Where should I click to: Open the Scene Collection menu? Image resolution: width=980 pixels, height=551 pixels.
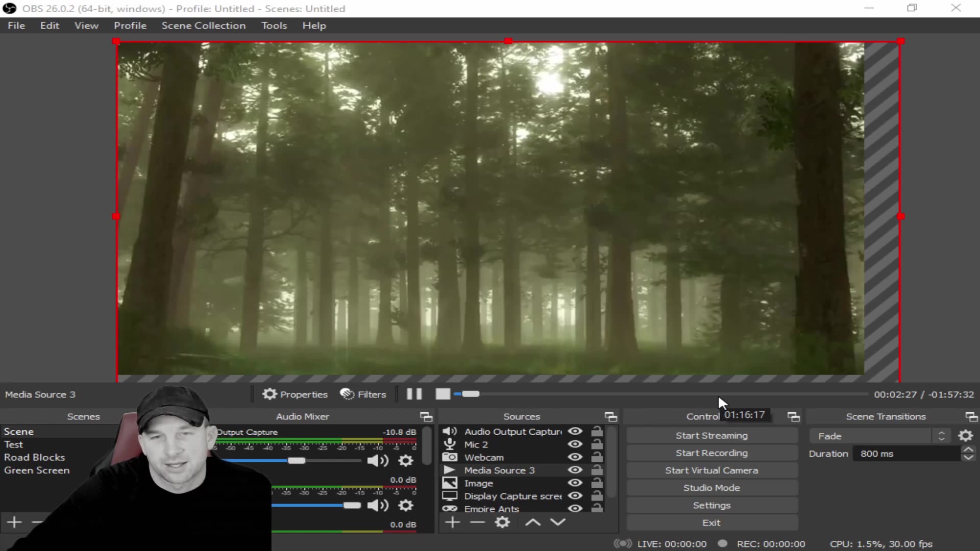pos(204,25)
